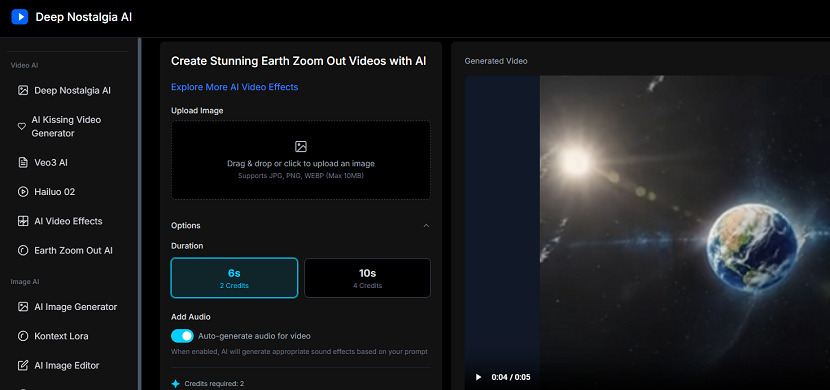
Task: Click the AI Video Effects icon
Action: coord(23,221)
